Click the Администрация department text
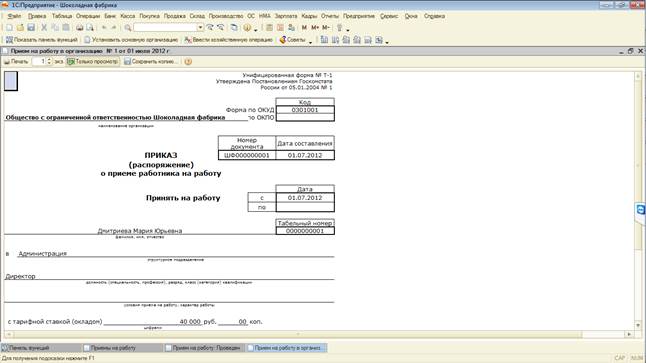 pyautogui.click(x=42, y=253)
